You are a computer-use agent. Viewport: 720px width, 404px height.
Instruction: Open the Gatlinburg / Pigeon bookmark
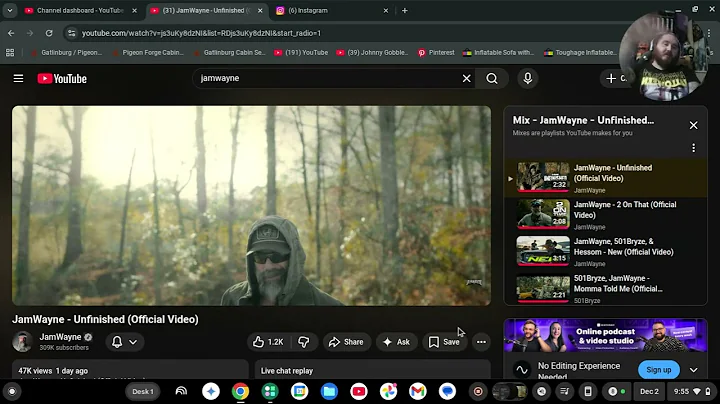67,53
